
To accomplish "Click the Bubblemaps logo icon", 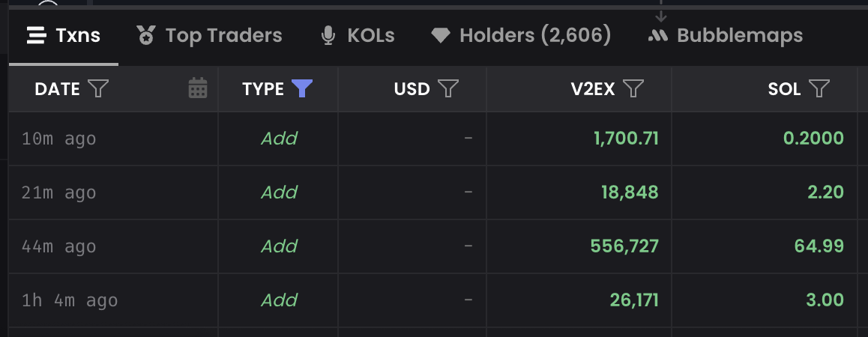I will point(657,36).
